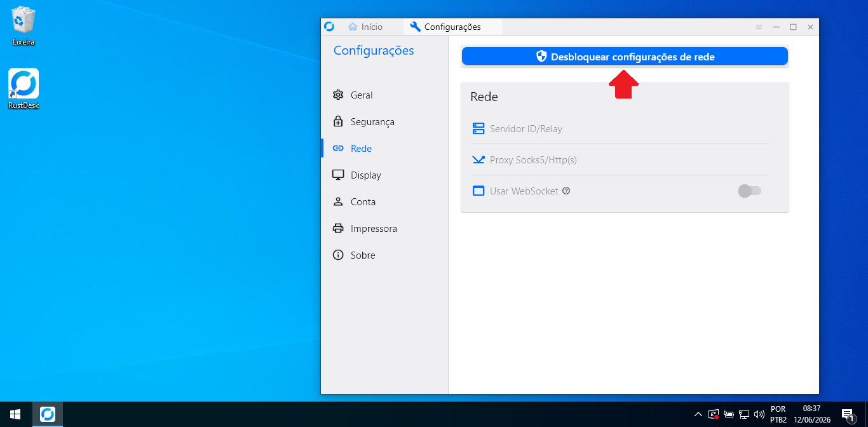Click the gear icon beside Geral

(x=338, y=95)
